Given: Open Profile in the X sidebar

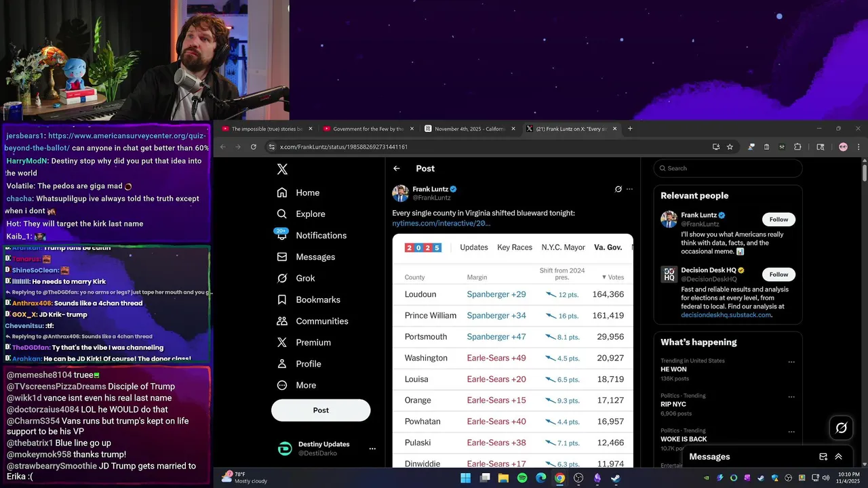Looking at the screenshot, I should click(299, 364).
